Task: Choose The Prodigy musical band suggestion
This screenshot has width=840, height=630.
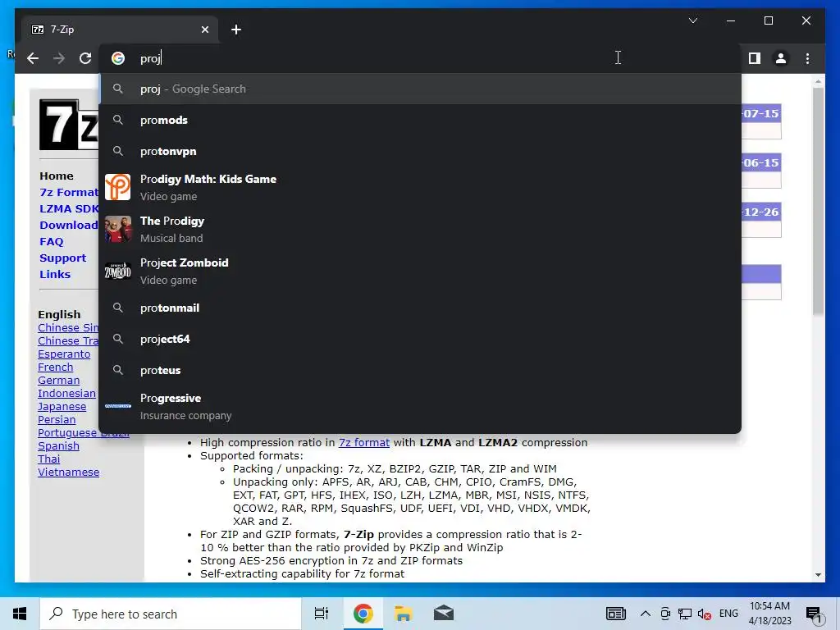Action: coord(421,230)
